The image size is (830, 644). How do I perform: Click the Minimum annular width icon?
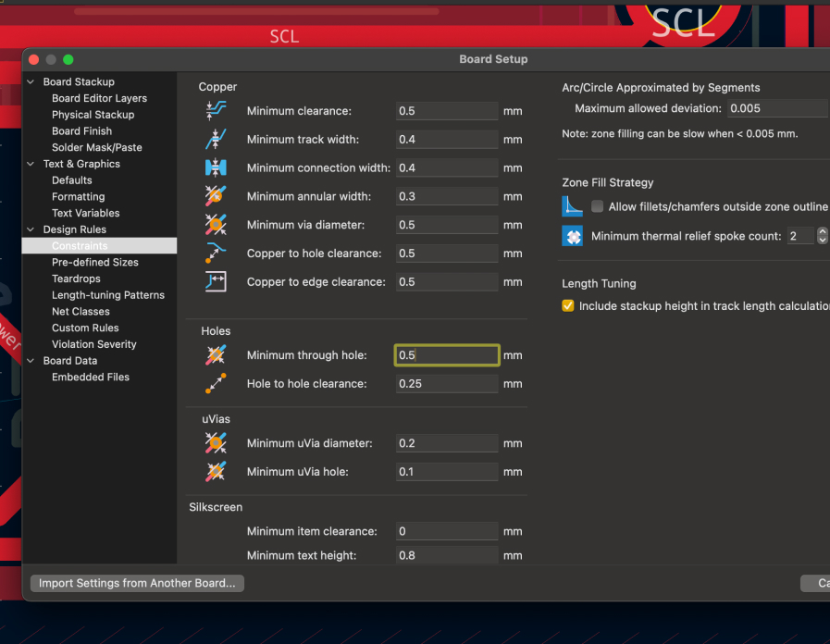tap(215, 196)
